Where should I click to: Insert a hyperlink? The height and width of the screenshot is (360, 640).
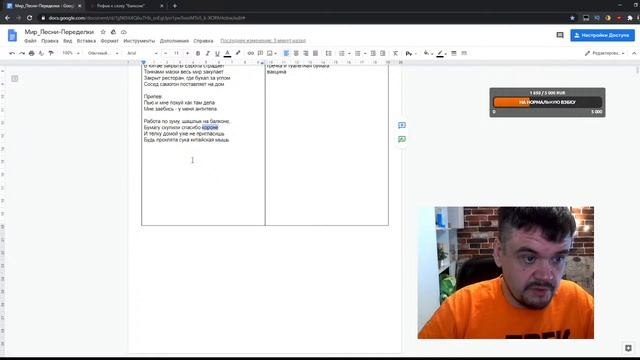pyautogui.click(x=251, y=53)
